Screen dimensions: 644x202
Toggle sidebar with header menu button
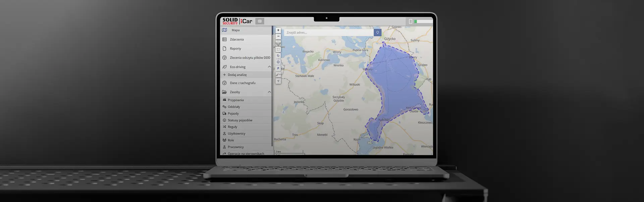[260, 21]
